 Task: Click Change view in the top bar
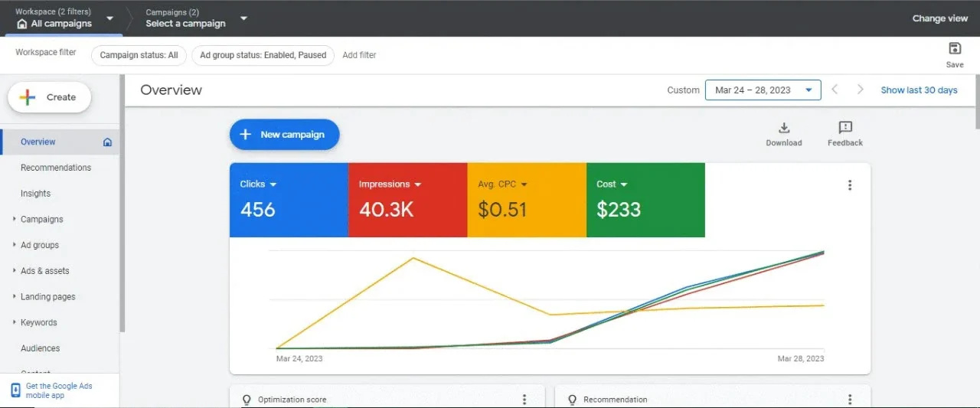pos(940,18)
